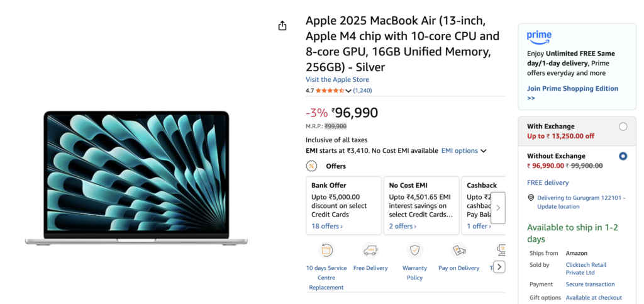Click the Free Delivery truck icon
The height and width of the screenshot is (304, 644).
370,251
